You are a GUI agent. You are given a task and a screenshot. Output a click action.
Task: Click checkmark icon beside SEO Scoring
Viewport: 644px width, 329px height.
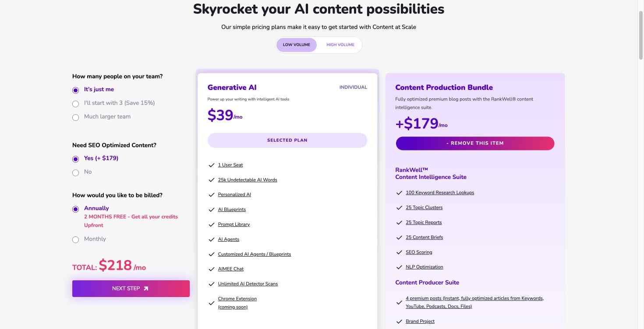pyautogui.click(x=399, y=253)
